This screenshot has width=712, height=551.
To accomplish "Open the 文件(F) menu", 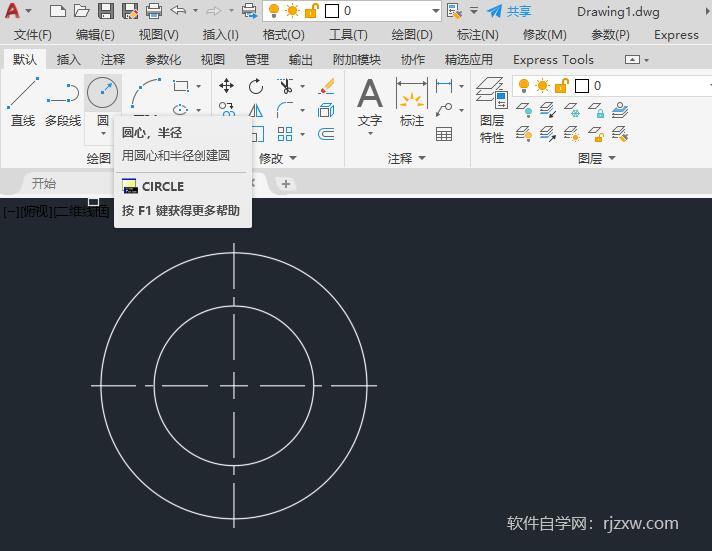I will coord(33,35).
